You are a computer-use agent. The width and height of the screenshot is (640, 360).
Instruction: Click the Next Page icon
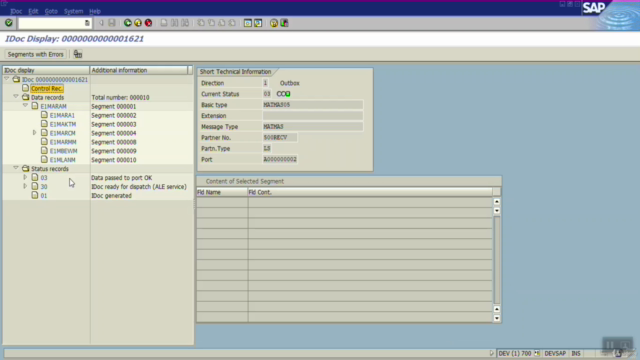click(x=222, y=23)
